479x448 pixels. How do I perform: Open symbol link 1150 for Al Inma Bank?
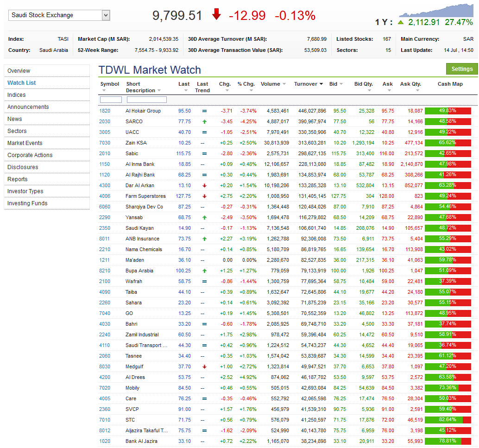tap(105, 164)
